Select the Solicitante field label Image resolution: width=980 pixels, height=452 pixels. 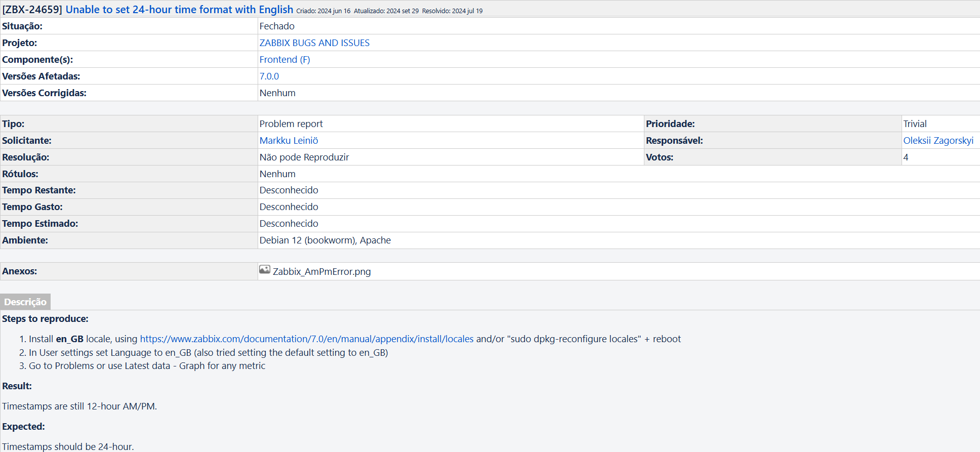[27, 141]
